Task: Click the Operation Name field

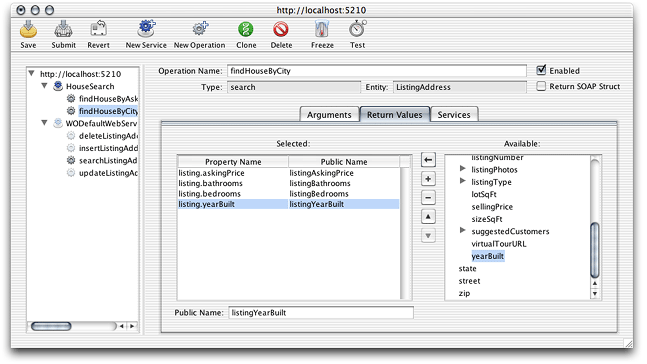Action: click(x=377, y=71)
